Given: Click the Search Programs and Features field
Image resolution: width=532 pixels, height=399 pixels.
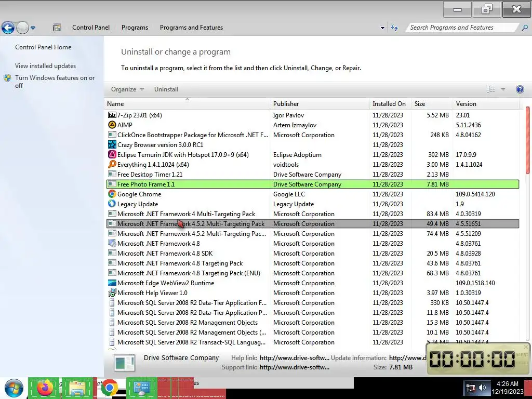Looking at the screenshot, I should pos(462,28).
